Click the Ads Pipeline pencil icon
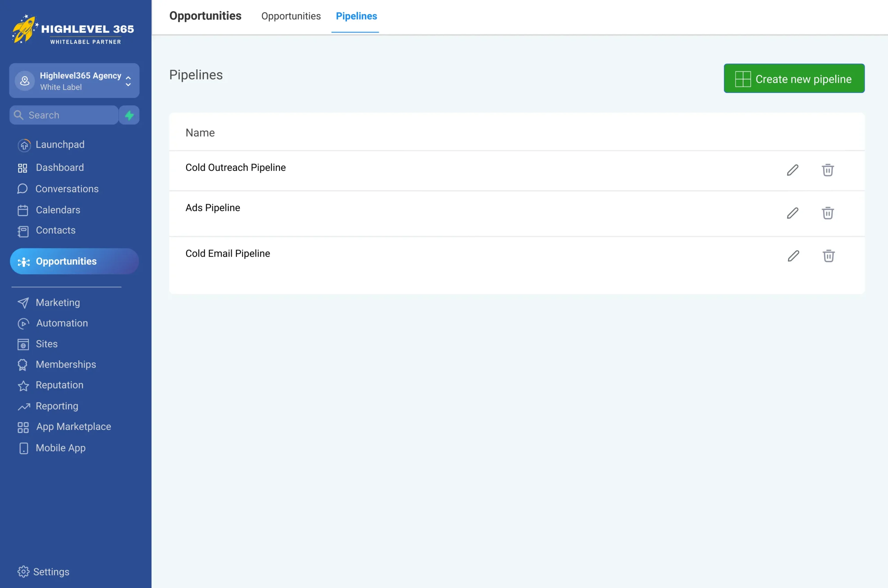The height and width of the screenshot is (588, 888). pos(792,213)
